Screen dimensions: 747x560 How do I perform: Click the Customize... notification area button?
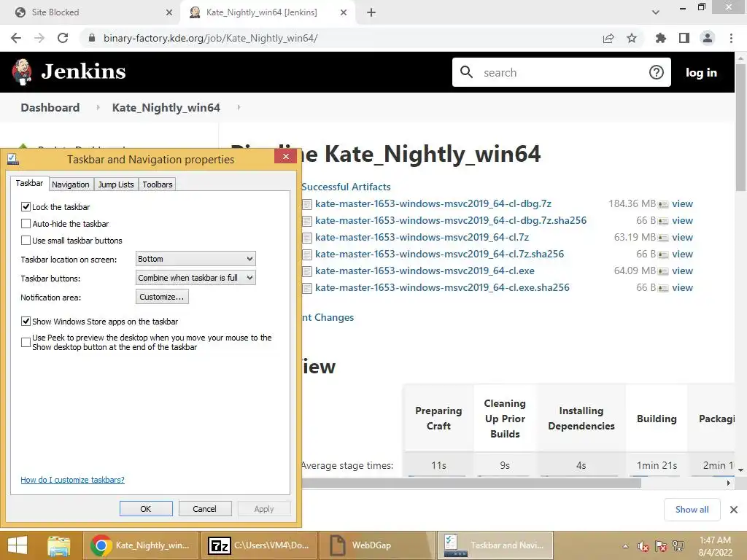(162, 297)
